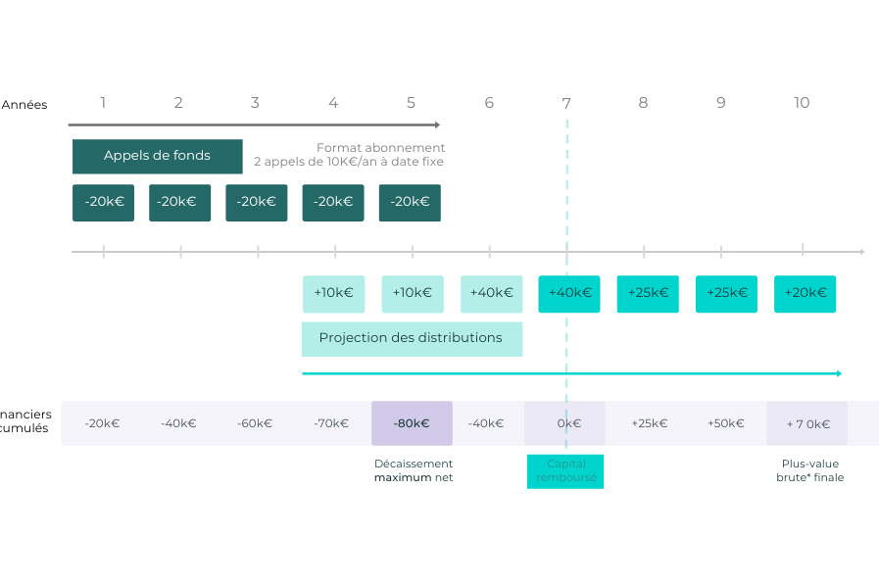Image resolution: width=879 pixels, height=588 pixels.
Task: Click the +10k€ distribution box for year 5
Action: 413,294
